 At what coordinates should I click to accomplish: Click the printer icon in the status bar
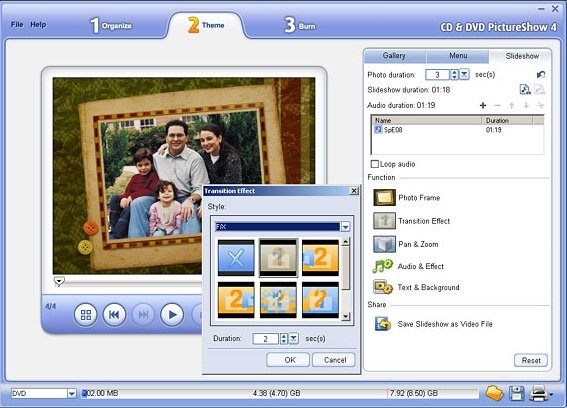(538, 393)
